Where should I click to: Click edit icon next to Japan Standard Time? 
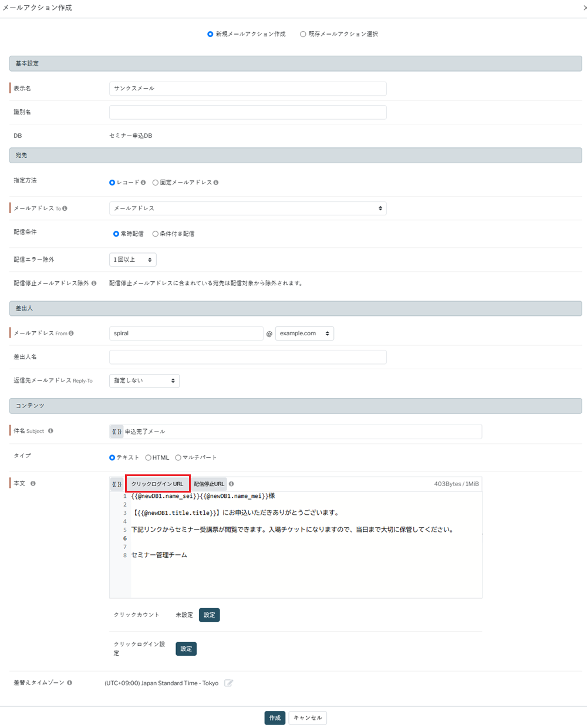point(228,683)
